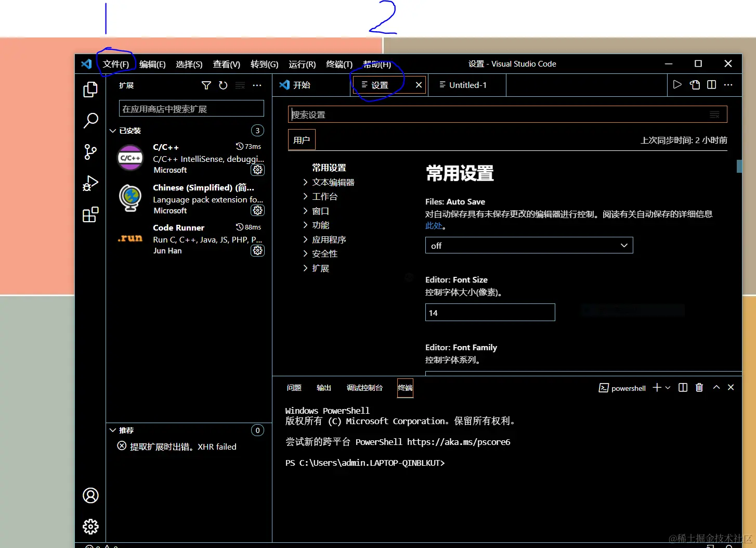756x548 pixels.
Task: Click the VS Code logo in the title bar
Action: coord(86,64)
